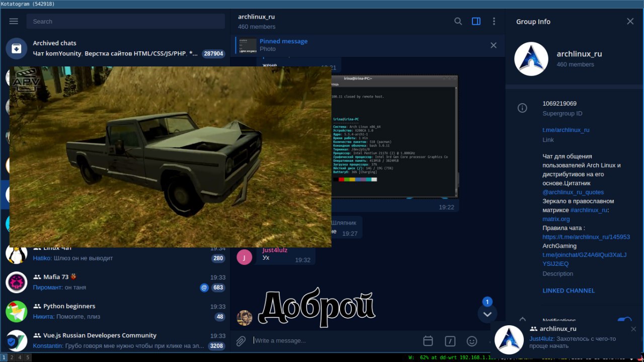Click archlinux_ru title in chat header

pos(256,17)
